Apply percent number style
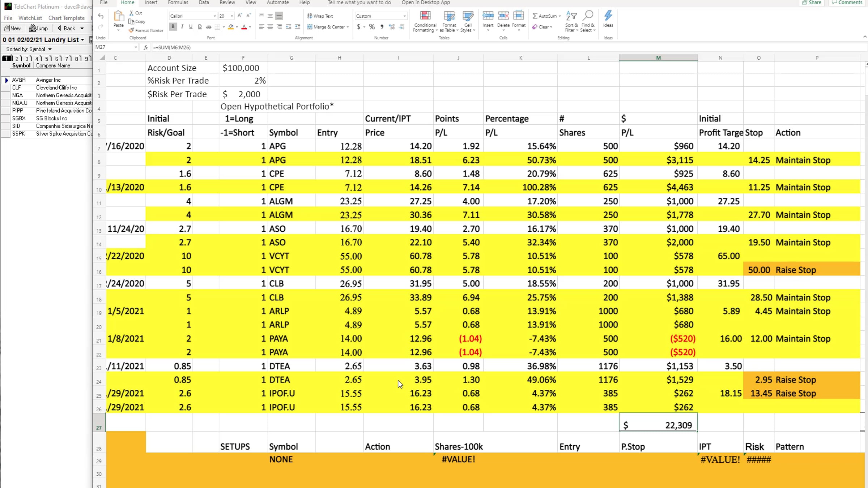Screen dimensions: 868x488 click(372, 27)
